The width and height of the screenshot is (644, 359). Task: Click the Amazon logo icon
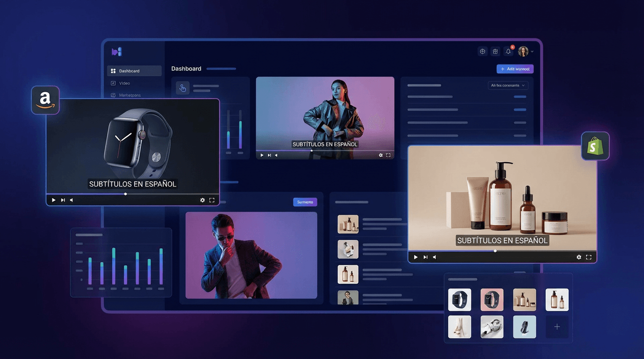tap(45, 100)
